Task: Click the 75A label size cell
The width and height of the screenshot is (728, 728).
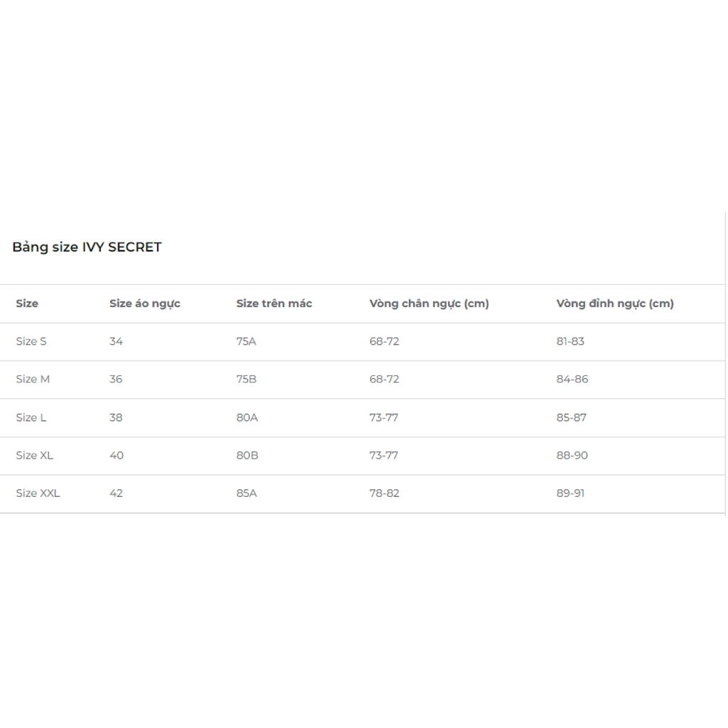Action: 246,341
